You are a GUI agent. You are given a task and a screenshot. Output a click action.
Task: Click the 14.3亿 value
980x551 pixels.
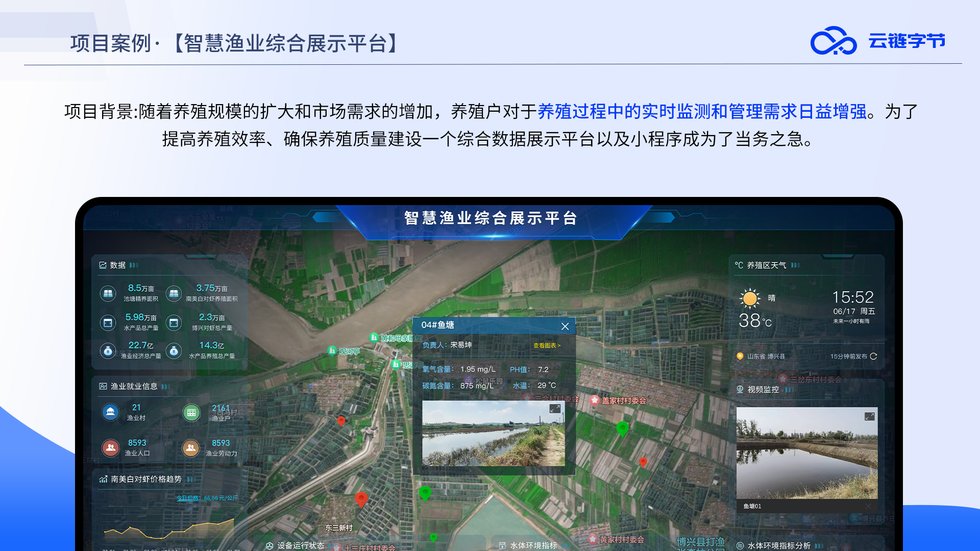point(211,345)
